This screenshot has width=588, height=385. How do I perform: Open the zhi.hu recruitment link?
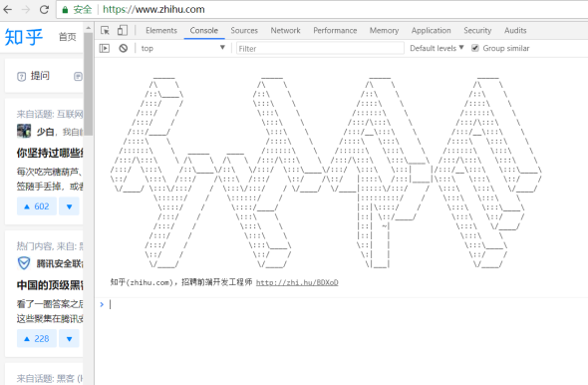(297, 282)
